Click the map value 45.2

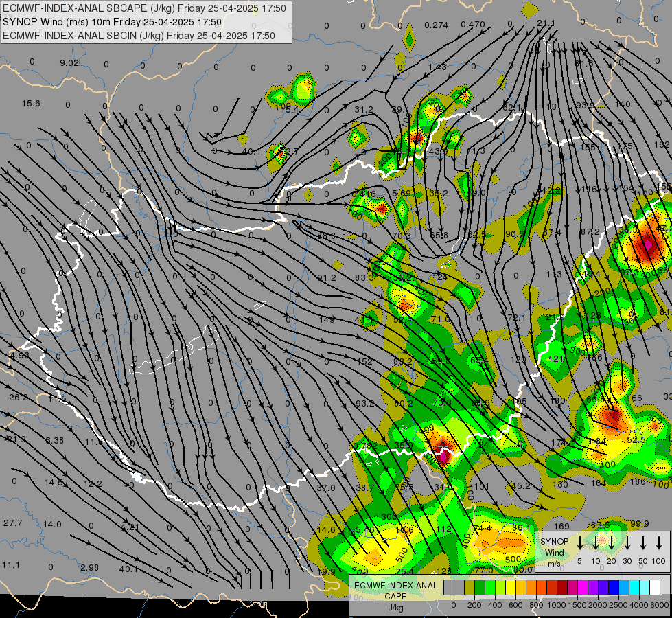coord(521,486)
